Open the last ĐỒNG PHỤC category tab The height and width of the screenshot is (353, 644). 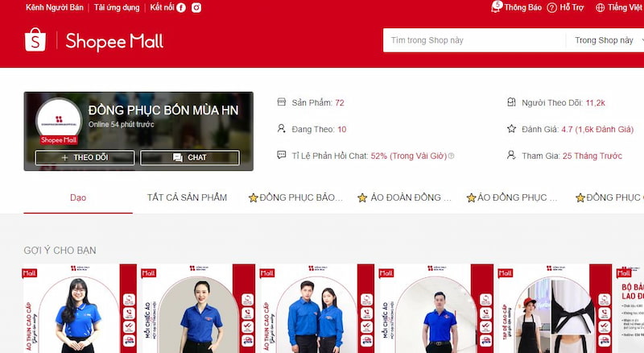(x=609, y=198)
